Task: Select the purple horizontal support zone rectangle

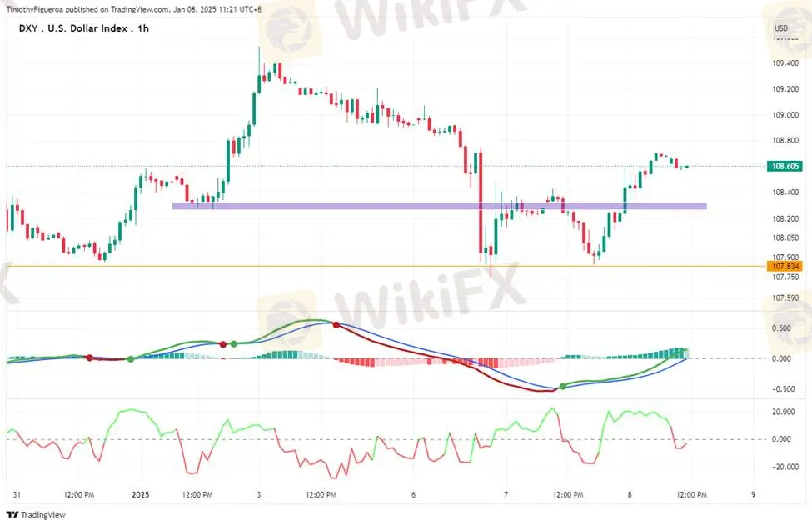Action: click(x=439, y=206)
